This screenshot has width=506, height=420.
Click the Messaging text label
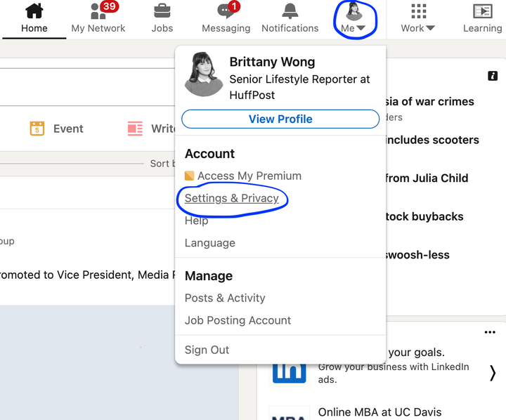(x=226, y=28)
